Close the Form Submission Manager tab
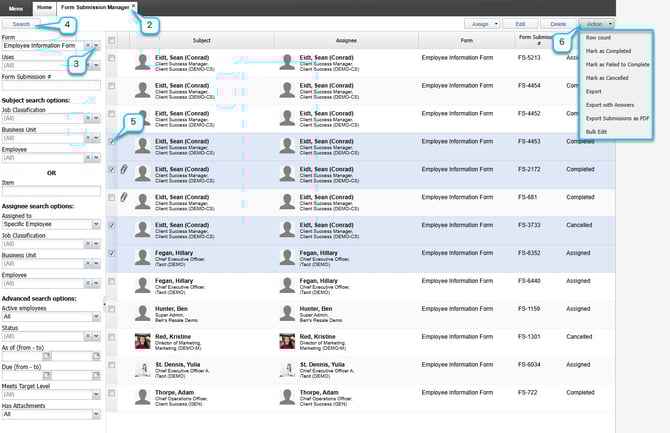Viewport: 670px width, 433px height. (x=133, y=6)
